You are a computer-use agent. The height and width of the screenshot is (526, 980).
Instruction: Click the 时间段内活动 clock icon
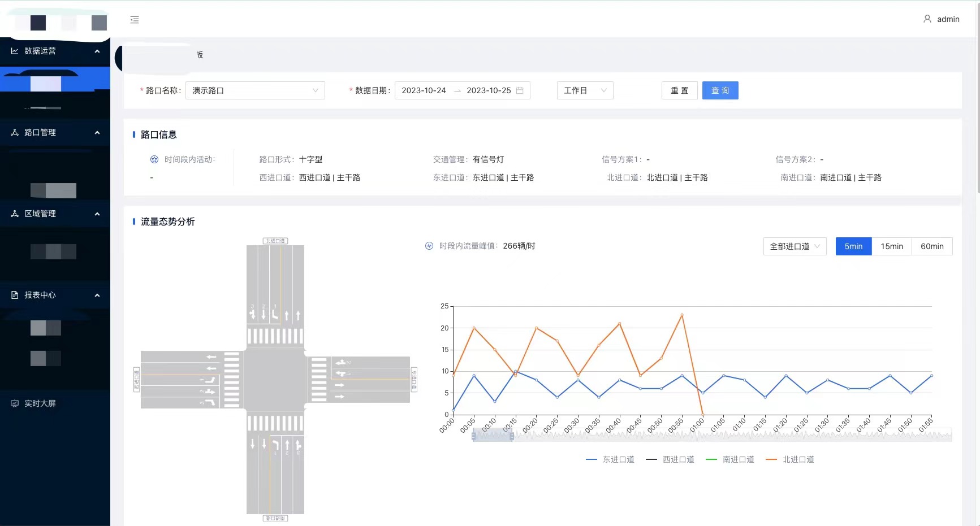[x=154, y=159]
